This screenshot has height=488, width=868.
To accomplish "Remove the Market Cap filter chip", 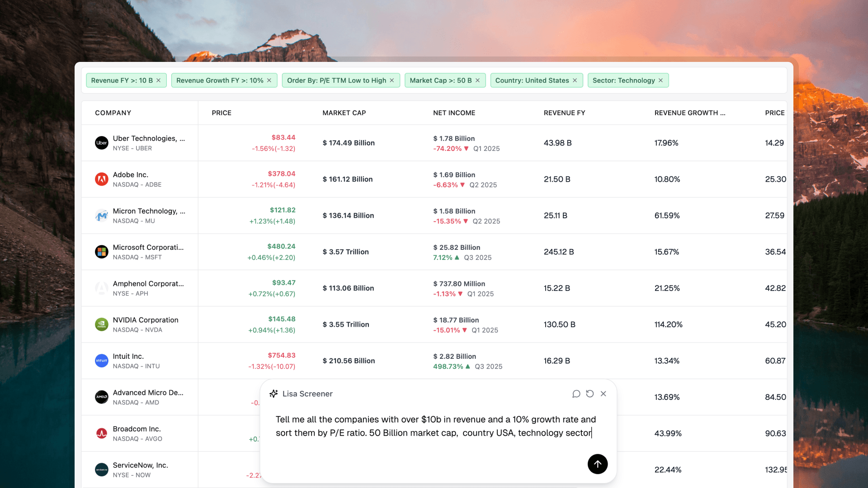I will click(x=477, y=80).
